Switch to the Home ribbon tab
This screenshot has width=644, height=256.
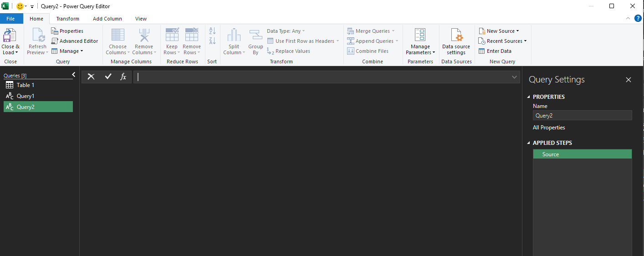[x=36, y=19]
